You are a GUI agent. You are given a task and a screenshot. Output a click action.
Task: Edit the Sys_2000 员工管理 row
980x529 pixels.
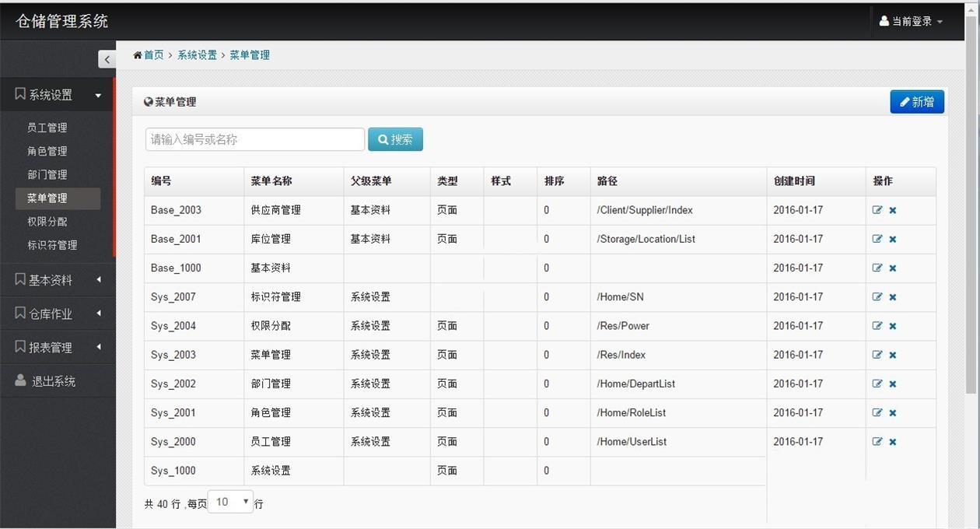point(877,441)
